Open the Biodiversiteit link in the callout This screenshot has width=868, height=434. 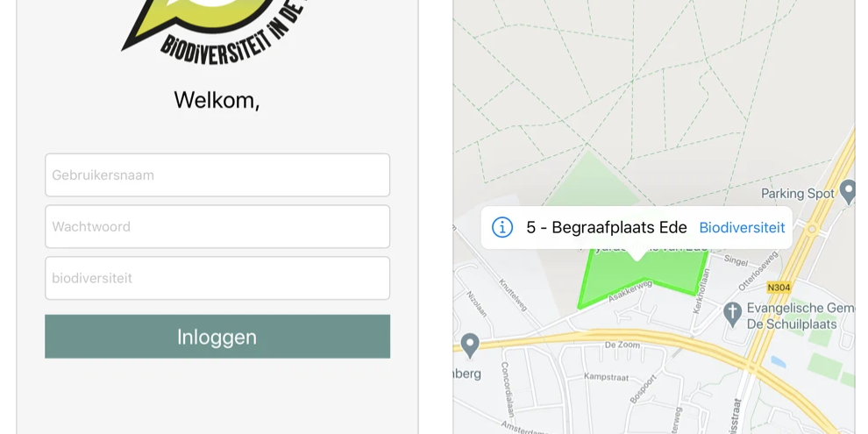742,228
